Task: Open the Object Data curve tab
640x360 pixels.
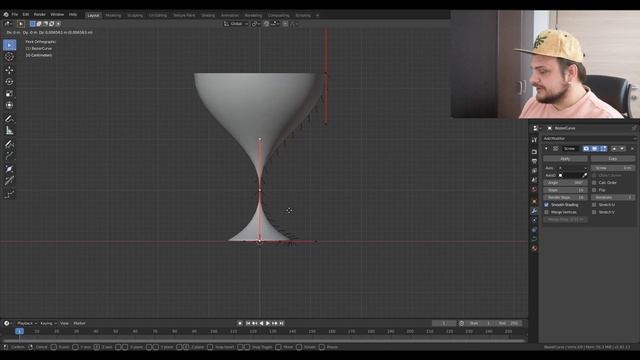Action: [x=534, y=239]
